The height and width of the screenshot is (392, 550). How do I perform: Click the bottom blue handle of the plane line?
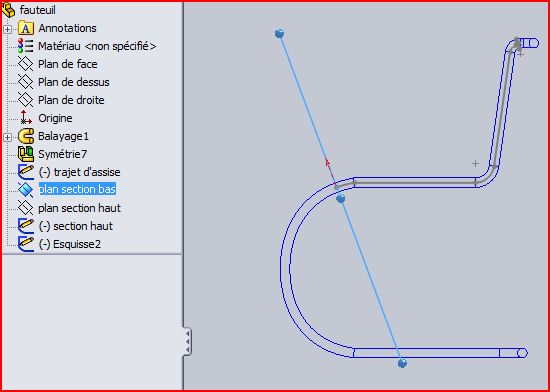tap(403, 363)
